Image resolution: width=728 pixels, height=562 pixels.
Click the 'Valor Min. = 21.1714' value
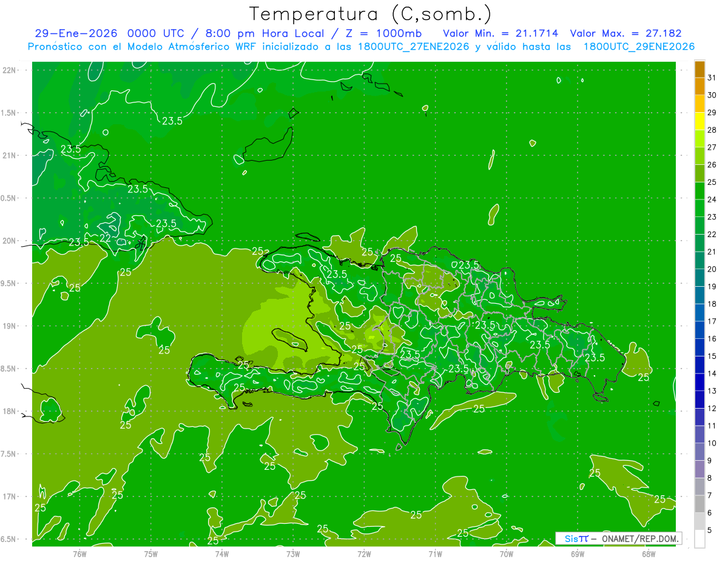500,33
